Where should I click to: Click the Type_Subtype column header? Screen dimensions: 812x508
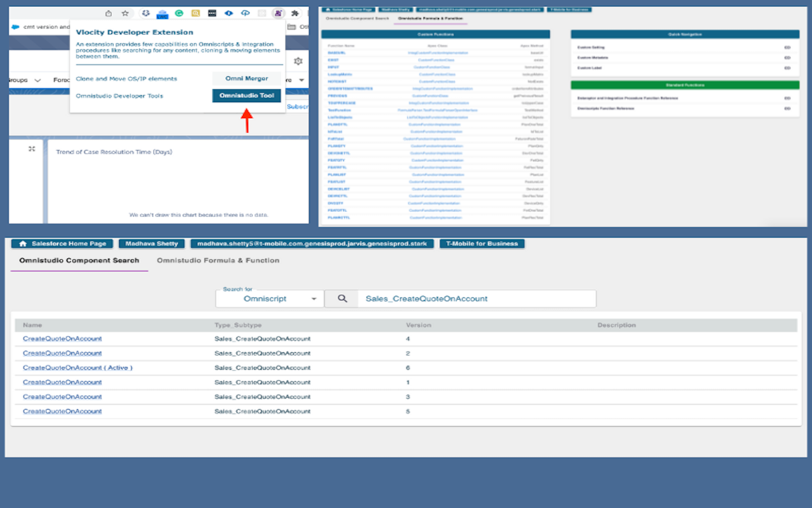coord(238,325)
